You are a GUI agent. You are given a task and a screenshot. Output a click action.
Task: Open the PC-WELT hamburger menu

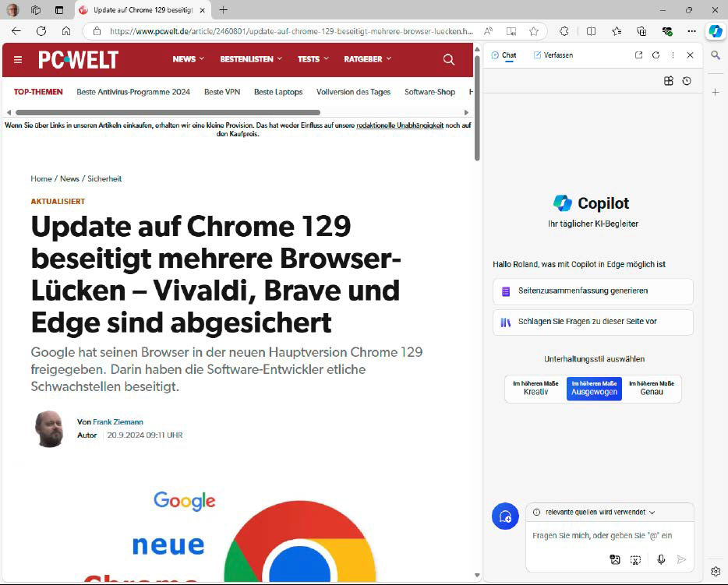(x=18, y=59)
